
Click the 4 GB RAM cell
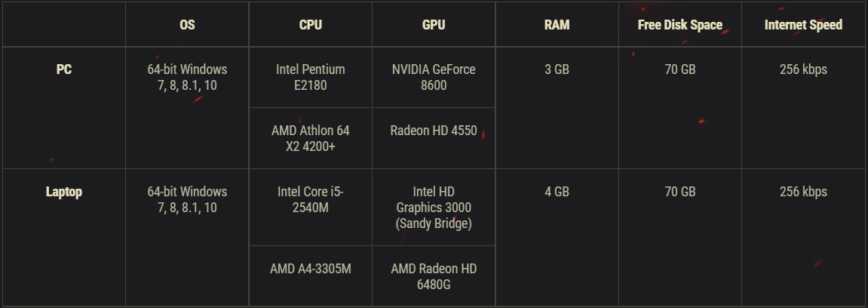point(557,192)
